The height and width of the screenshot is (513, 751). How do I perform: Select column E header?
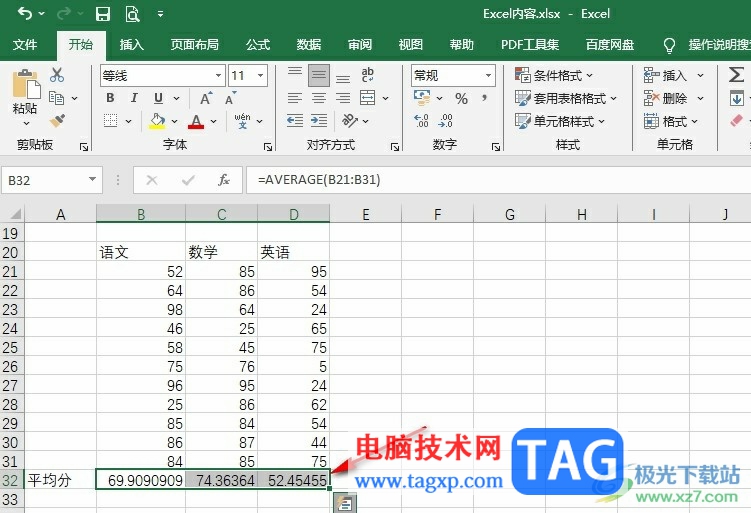[365, 214]
